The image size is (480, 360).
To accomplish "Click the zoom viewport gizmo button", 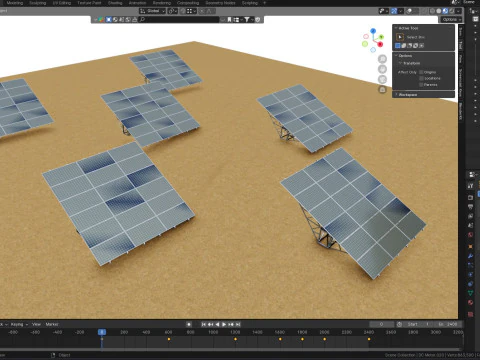I will coord(382,59).
